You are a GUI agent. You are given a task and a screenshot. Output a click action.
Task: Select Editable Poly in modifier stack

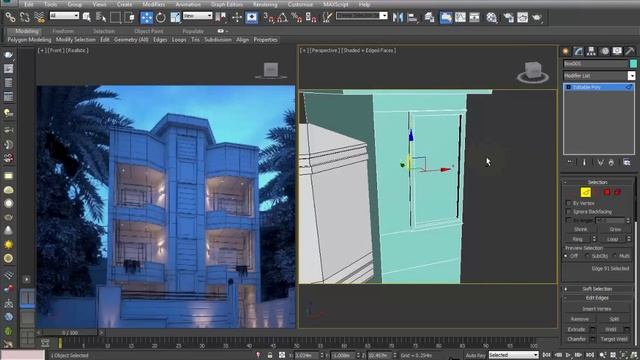click(598, 87)
